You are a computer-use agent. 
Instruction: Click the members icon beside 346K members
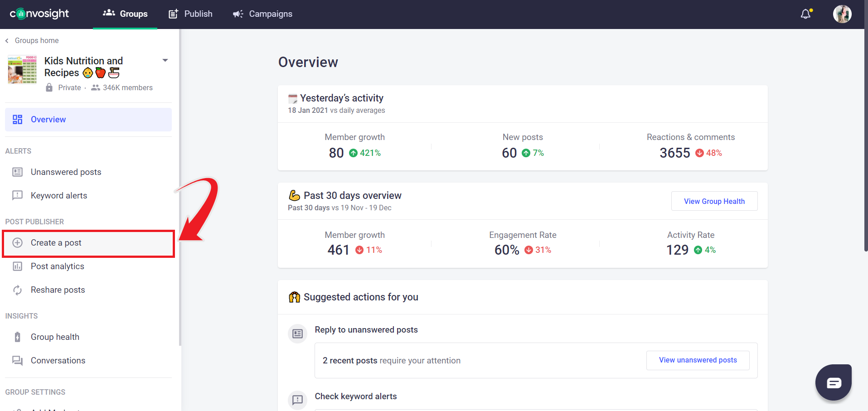click(96, 87)
